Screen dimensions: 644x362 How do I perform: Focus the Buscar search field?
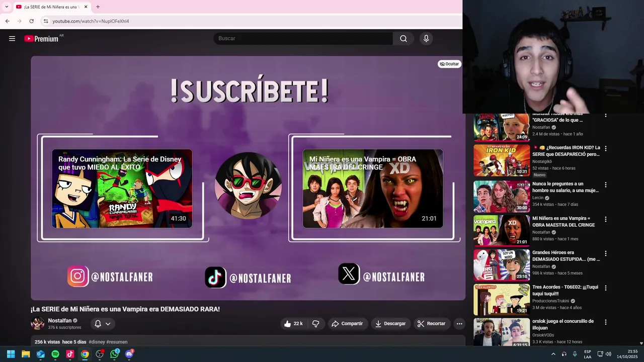pos(303,39)
